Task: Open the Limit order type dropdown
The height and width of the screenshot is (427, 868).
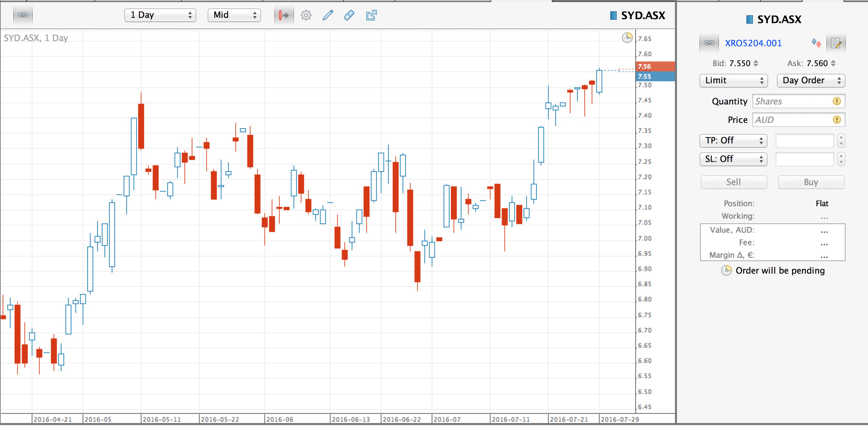Action: tap(733, 81)
